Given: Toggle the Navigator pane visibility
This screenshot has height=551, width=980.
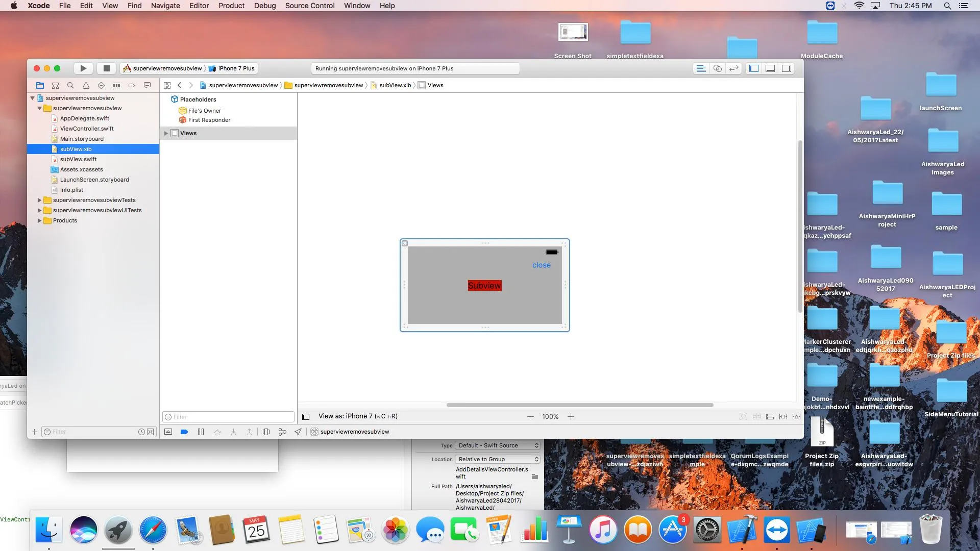Looking at the screenshot, I should 754,68.
